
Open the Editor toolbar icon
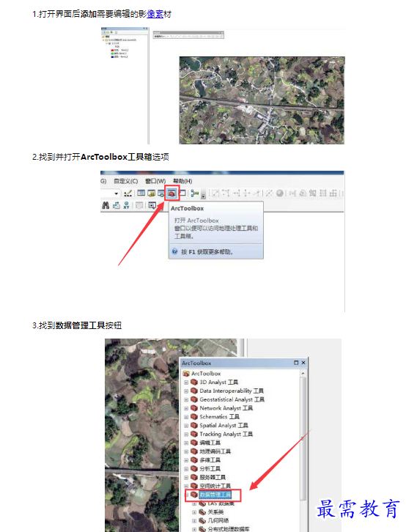128,193
